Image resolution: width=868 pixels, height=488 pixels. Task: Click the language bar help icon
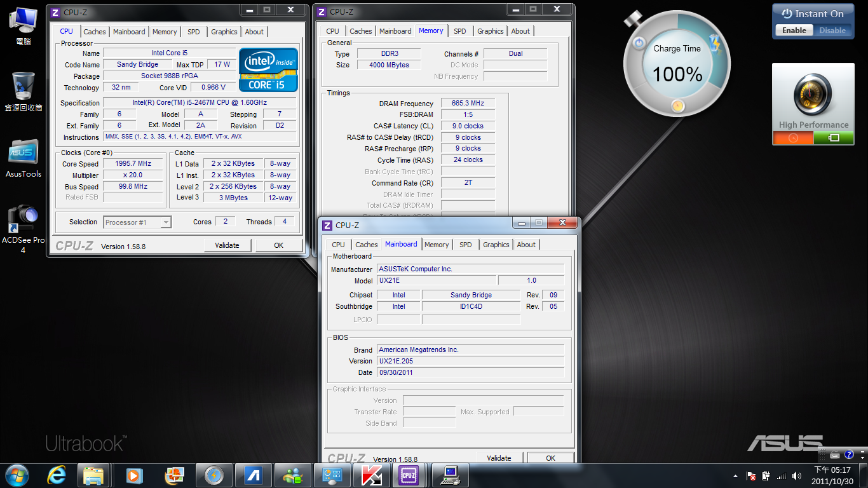pyautogui.click(x=849, y=455)
